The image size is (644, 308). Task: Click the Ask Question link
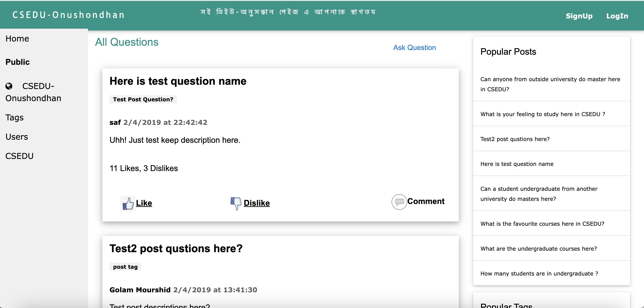coord(414,48)
